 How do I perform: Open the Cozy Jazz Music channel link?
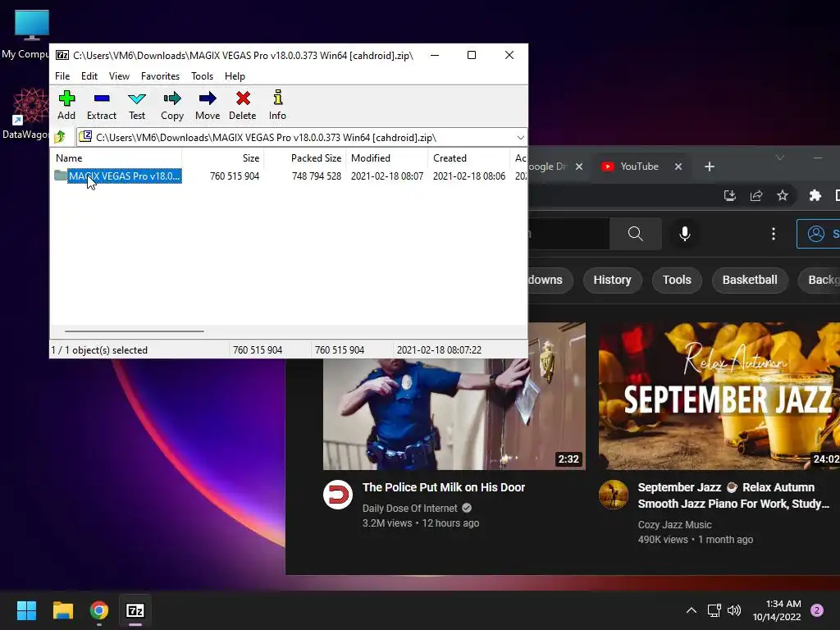[x=674, y=525]
